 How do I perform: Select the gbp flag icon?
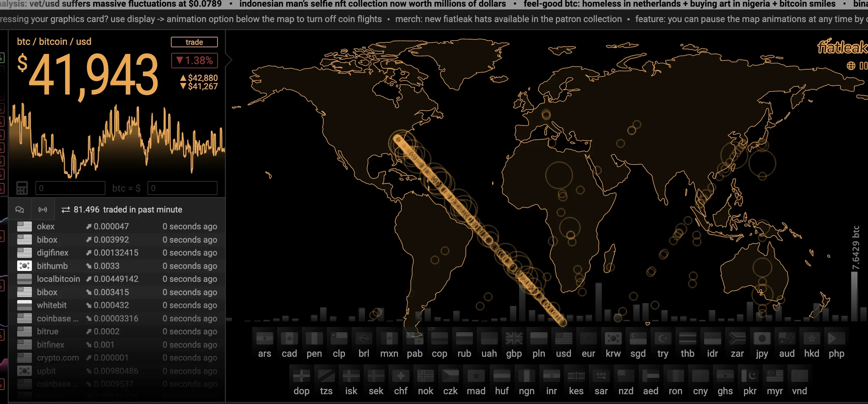[x=514, y=339]
